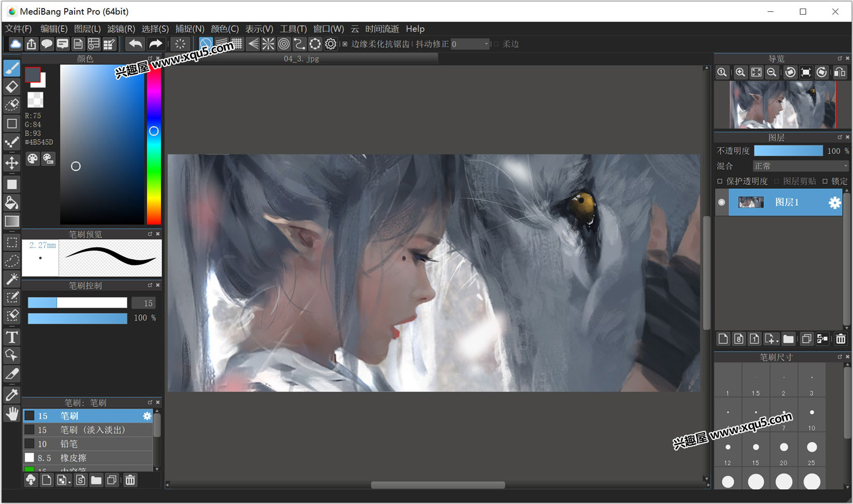The width and height of the screenshot is (853, 504).
Task: Select the Lasso selection tool
Action: (x=12, y=261)
